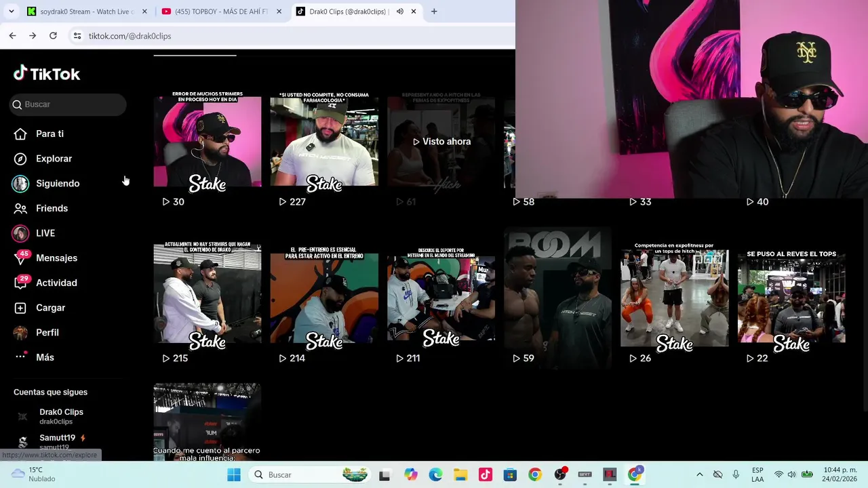Open clock showing 10:44 p. m.

[x=840, y=474]
